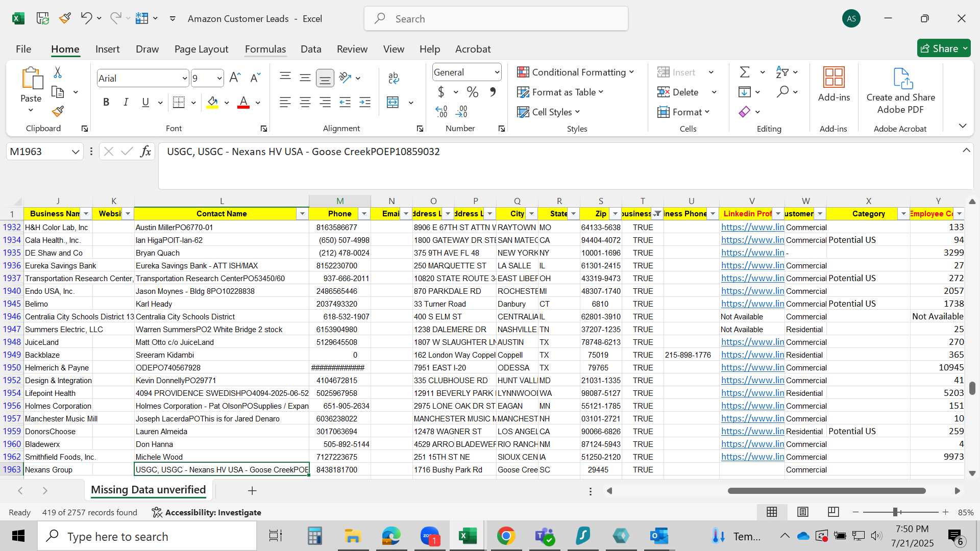Image resolution: width=980 pixels, height=551 pixels.
Task: Switch to the Data tab
Action: coord(311,49)
